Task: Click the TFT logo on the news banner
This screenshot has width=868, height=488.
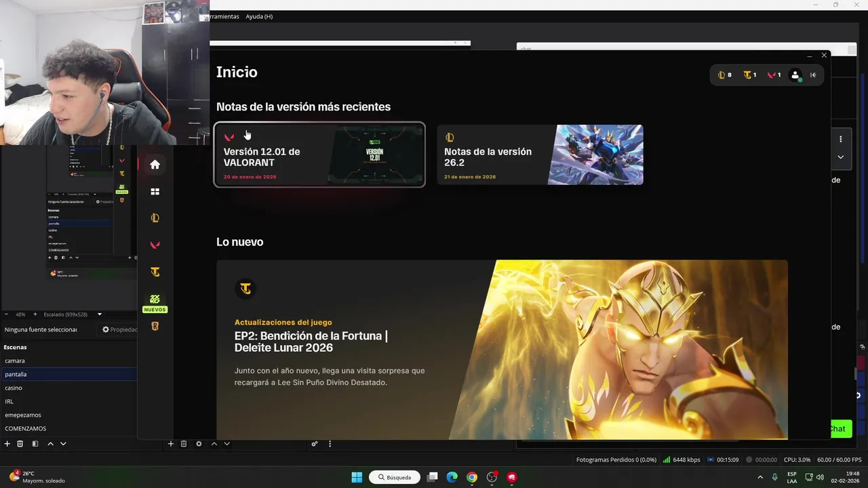Action: coord(245,289)
